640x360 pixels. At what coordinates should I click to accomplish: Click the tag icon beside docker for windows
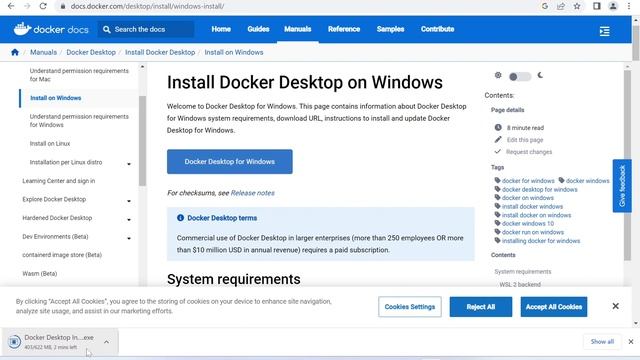[x=497, y=180]
